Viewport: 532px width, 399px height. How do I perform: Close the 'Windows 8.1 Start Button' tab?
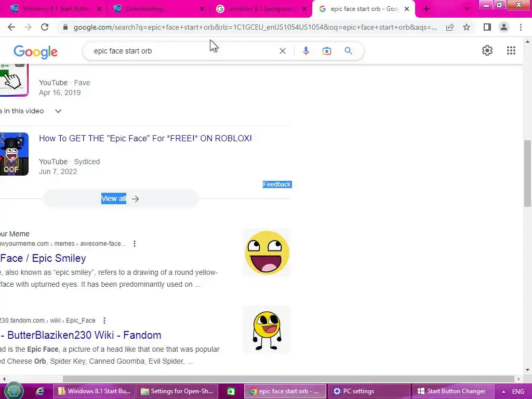tap(99, 9)
